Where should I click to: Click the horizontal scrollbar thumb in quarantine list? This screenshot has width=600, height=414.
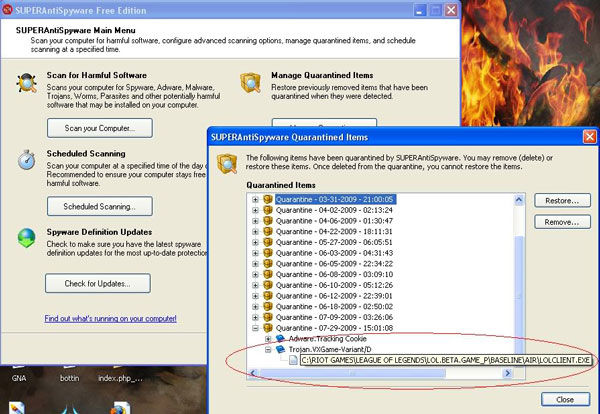pyautogui.click(x=352, y=373)
